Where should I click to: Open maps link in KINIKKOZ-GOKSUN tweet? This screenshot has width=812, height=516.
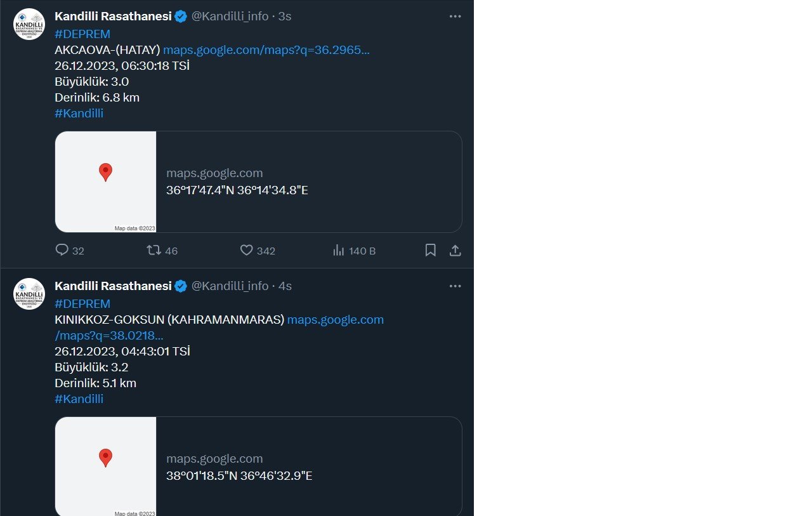pos(335,320)
